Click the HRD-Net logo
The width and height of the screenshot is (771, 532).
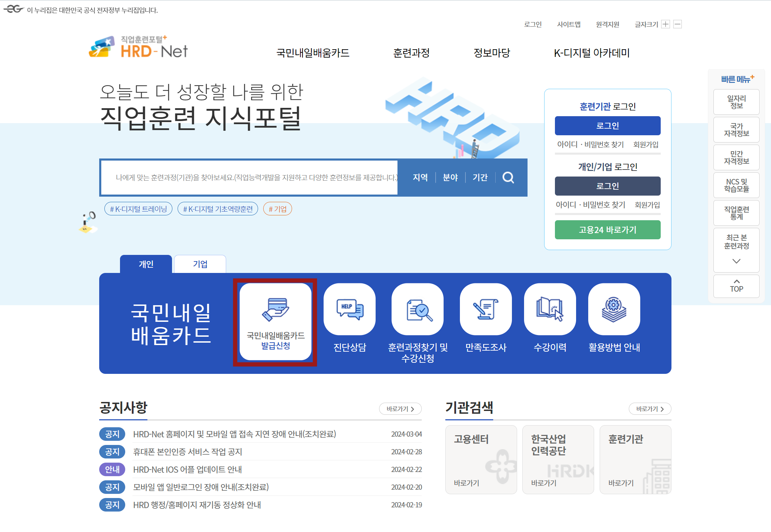point(138,47)
